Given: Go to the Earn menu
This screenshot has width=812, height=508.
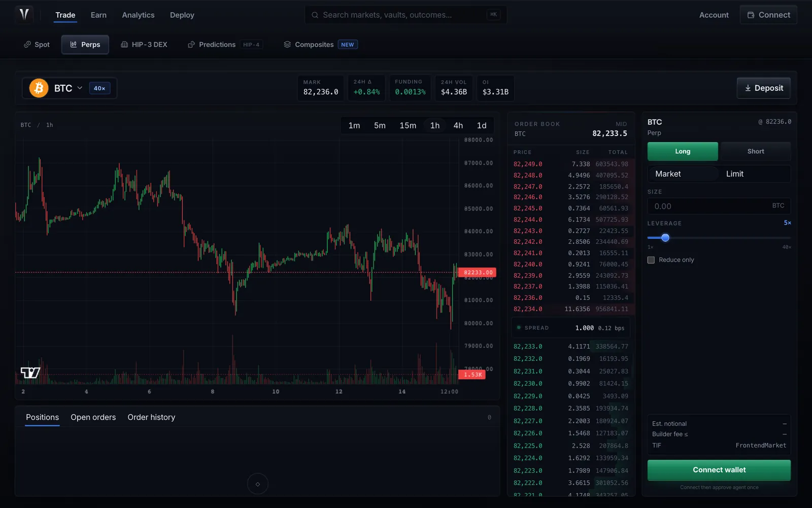Looking at the screenshot, I should tap(98, 15).
